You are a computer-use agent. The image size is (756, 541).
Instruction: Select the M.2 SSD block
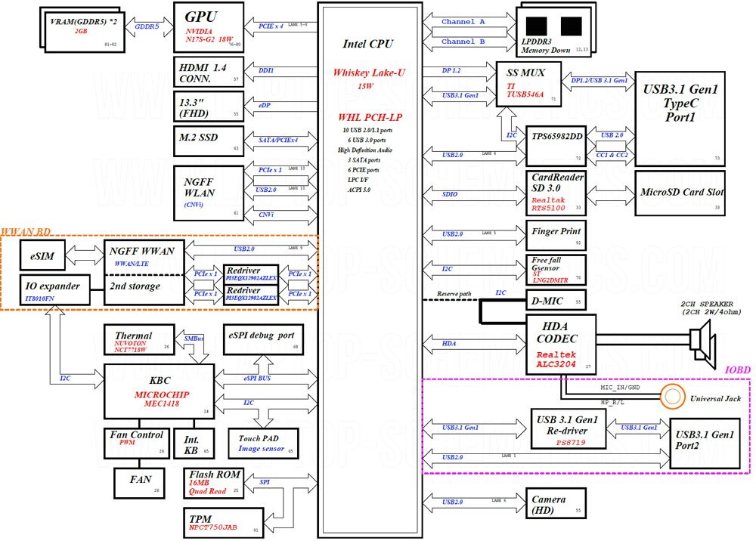[x=209, y=141]
